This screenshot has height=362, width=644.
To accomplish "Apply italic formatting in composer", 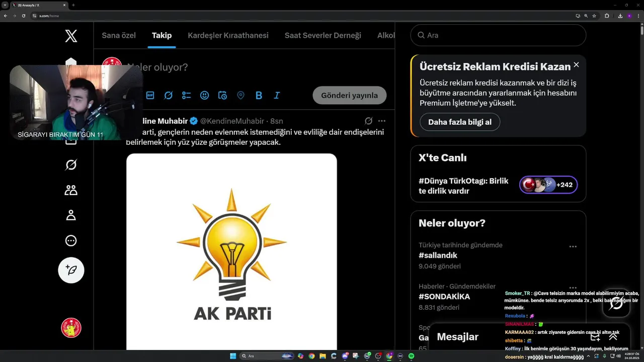I will [x=277, y=95].
